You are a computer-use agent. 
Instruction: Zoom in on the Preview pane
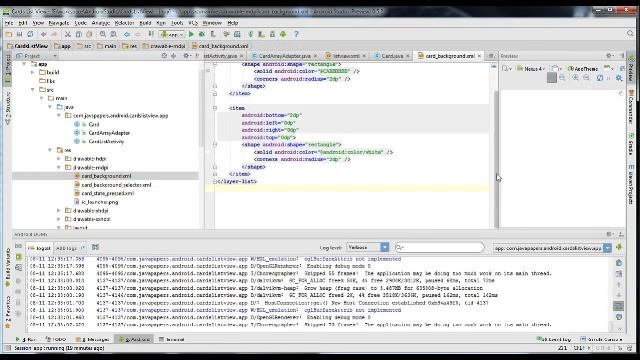click(x=575, y=78)
